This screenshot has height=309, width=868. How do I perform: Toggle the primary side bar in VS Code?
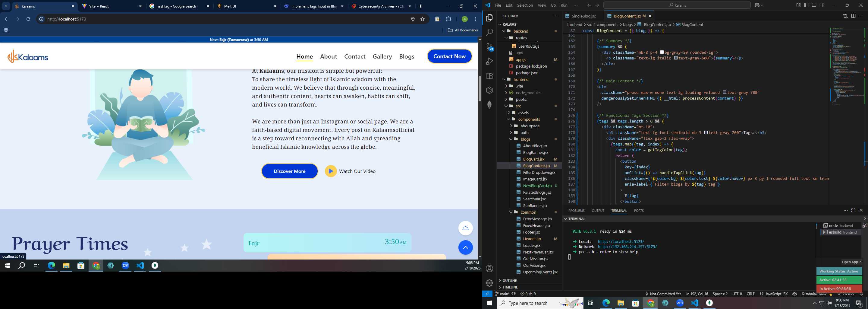click(x=806, y=5)
